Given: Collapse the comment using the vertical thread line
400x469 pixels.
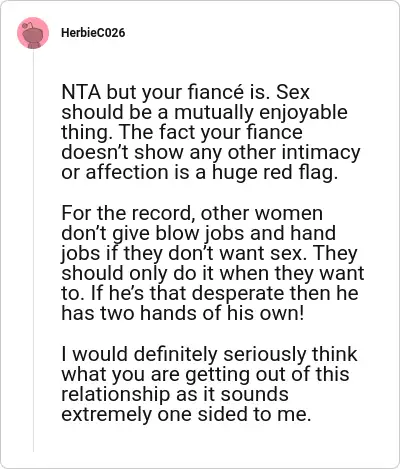Looking at the screenshot, I should (x=33, y=250).
